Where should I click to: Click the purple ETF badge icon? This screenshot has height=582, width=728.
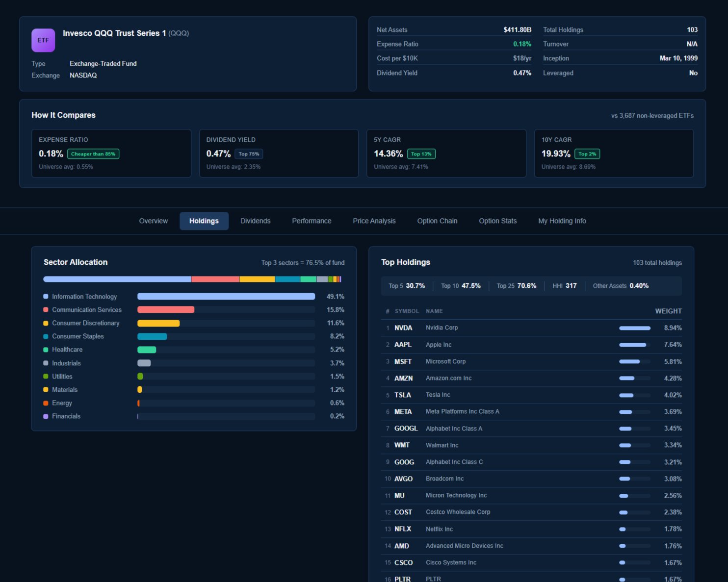[43, 40]
